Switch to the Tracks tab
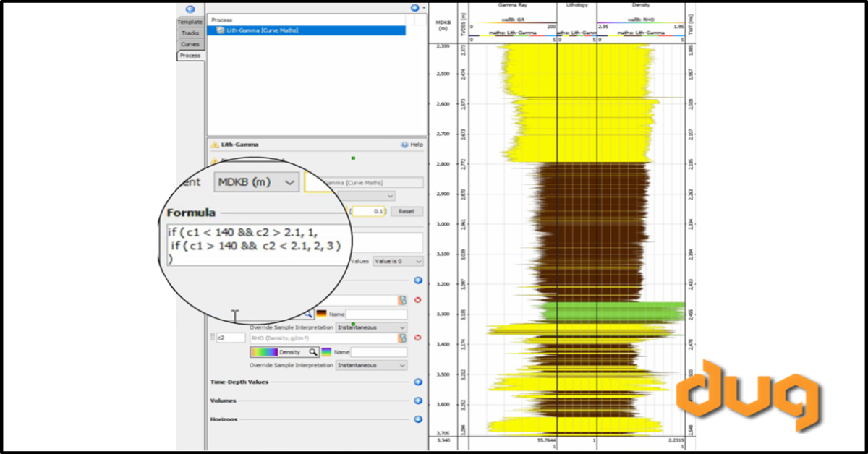The image size is (868, 454). [190, 33]
